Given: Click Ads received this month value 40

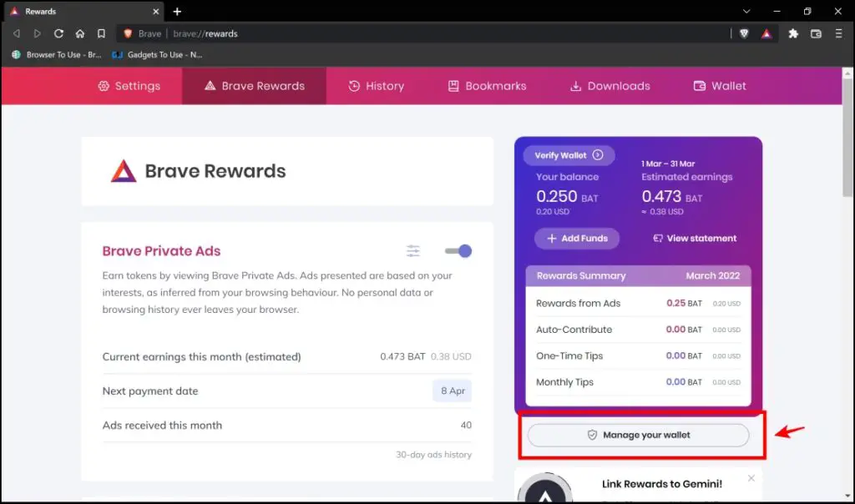Looking at the screenshot, I should (466, 425).
